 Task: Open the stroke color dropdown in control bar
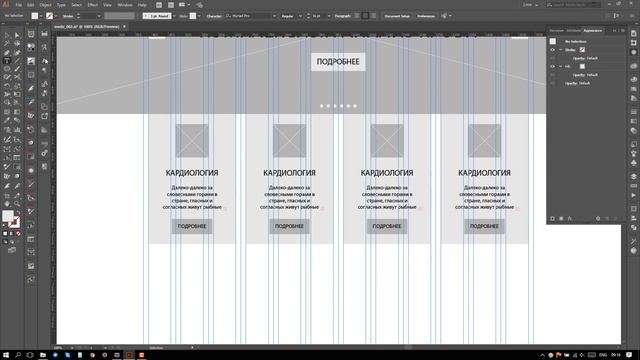[56, 16]
